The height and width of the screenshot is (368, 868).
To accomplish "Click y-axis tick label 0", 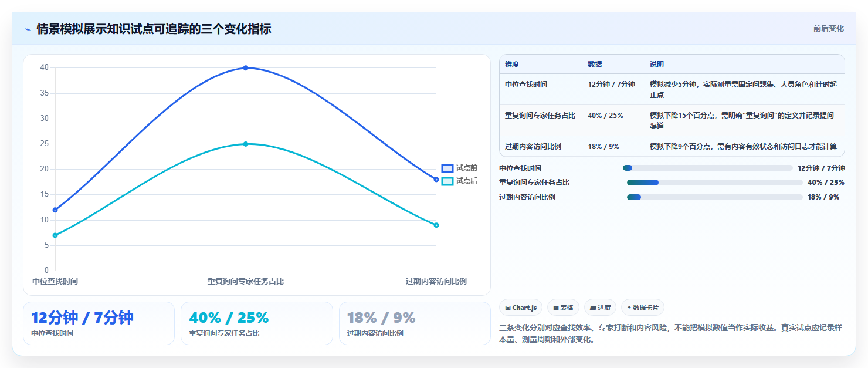I will [x=47, y=271].
